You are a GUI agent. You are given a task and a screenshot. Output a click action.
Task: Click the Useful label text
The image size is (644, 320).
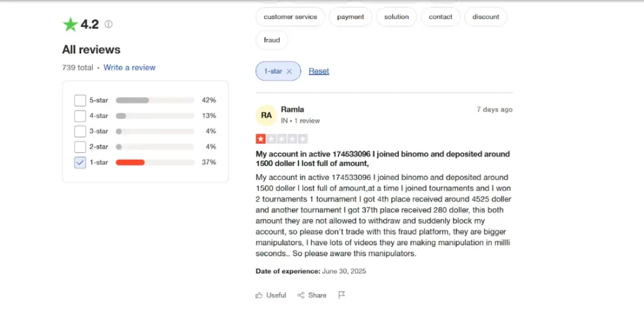point(276,295)
